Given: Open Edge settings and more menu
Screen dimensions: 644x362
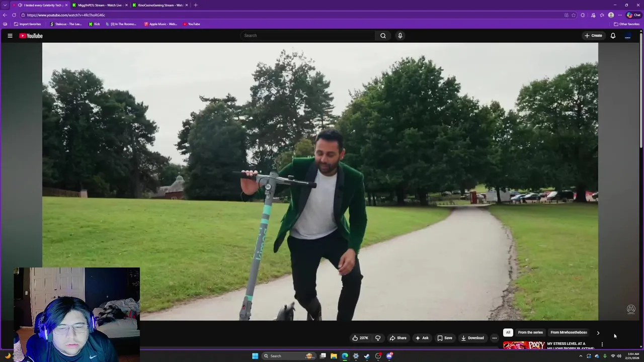Looking at the screenshot, I should point(620,15).
